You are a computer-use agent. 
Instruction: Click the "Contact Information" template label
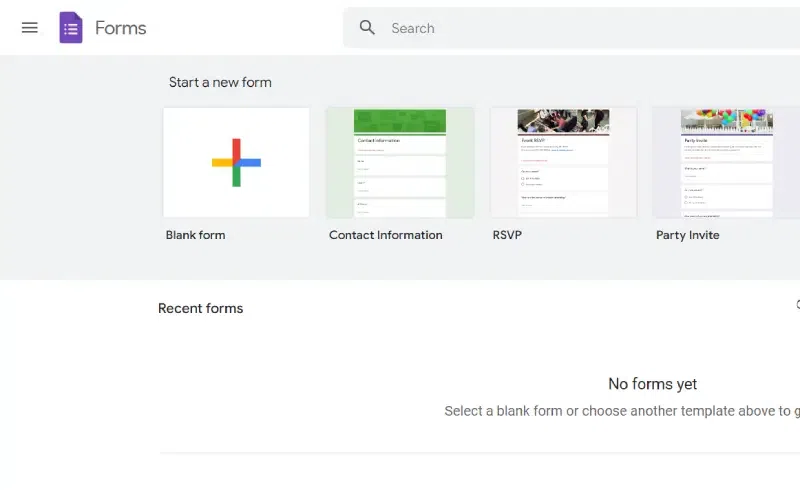[x=385, y=235]
